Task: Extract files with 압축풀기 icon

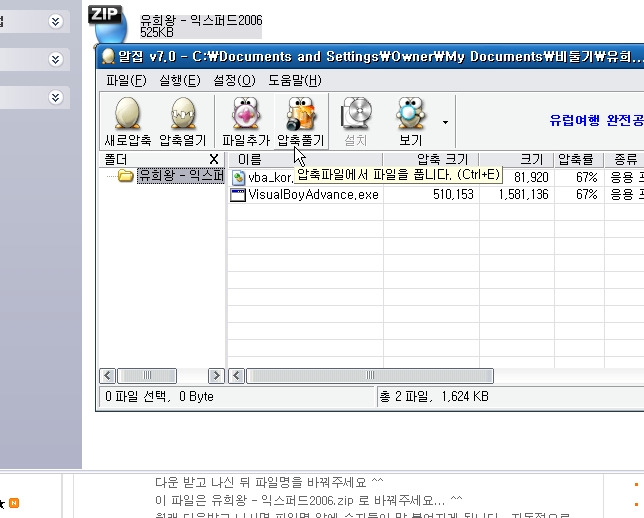Action: (301, 122)
